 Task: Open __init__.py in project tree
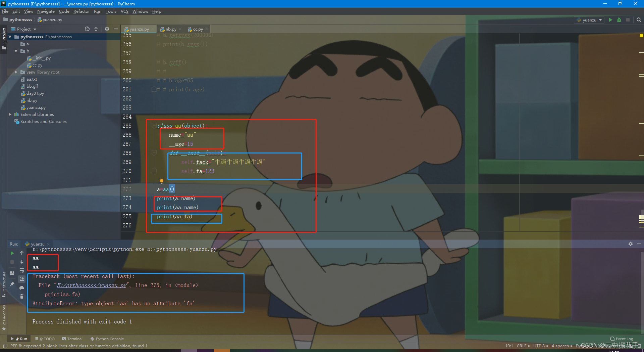click(x=39, y=58)
